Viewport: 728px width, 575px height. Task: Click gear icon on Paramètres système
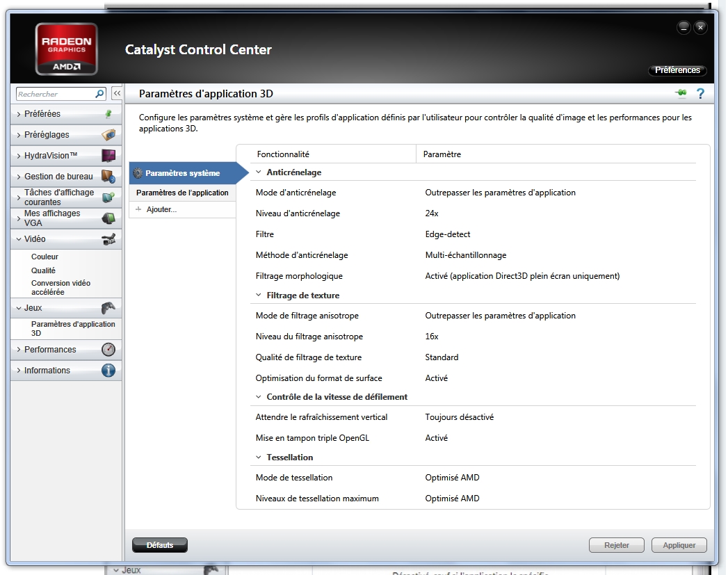138,173
